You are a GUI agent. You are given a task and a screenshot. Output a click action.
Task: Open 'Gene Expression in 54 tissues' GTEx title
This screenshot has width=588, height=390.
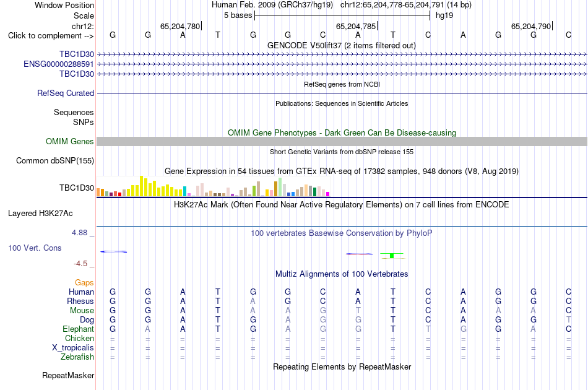pos(342,171)
